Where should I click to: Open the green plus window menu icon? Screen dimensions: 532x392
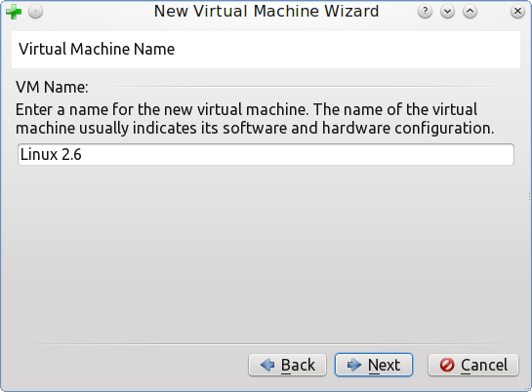(x=14, y=12)
